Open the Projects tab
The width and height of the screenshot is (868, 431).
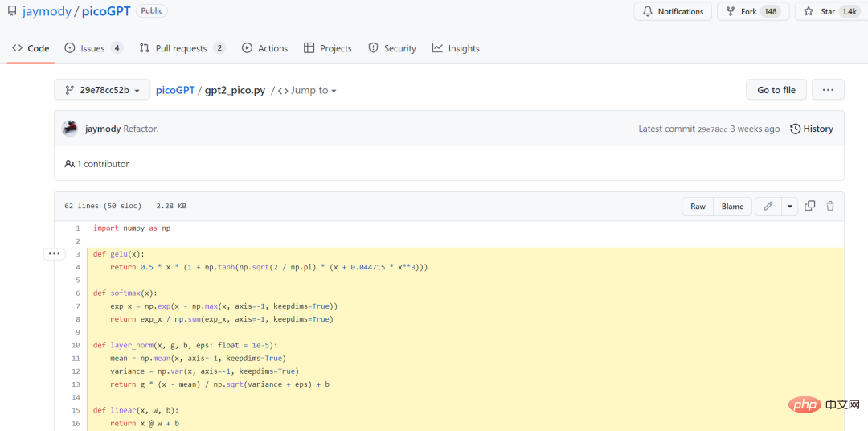(328, 48)
